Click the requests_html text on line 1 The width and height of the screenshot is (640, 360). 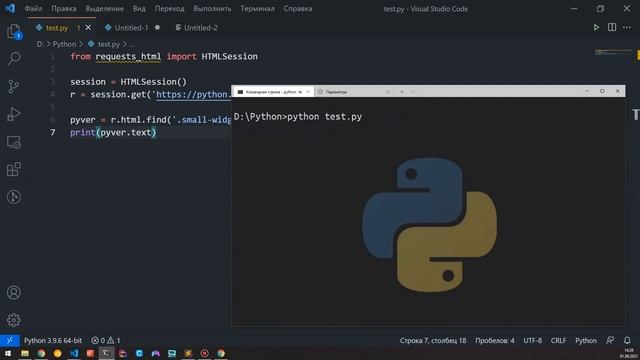click(x=128, y=56)
